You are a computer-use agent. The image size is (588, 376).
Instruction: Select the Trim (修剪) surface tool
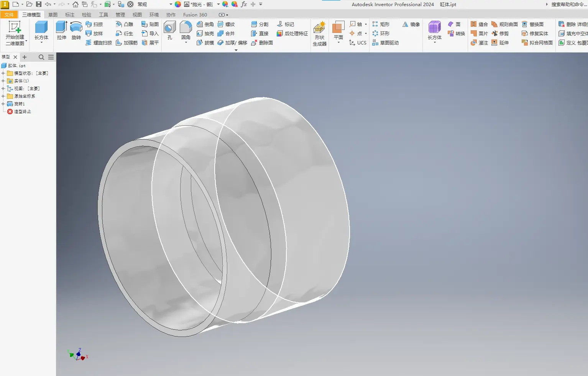500,33
